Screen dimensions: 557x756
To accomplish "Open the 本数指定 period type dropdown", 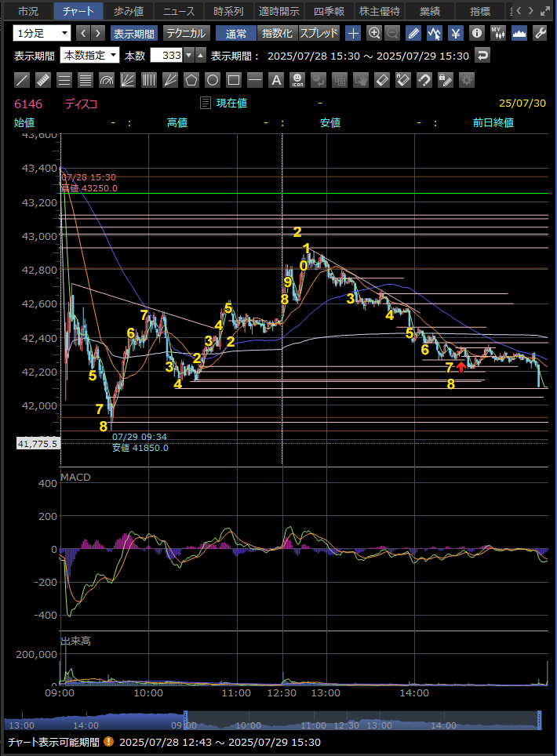I will pos(89,56).
